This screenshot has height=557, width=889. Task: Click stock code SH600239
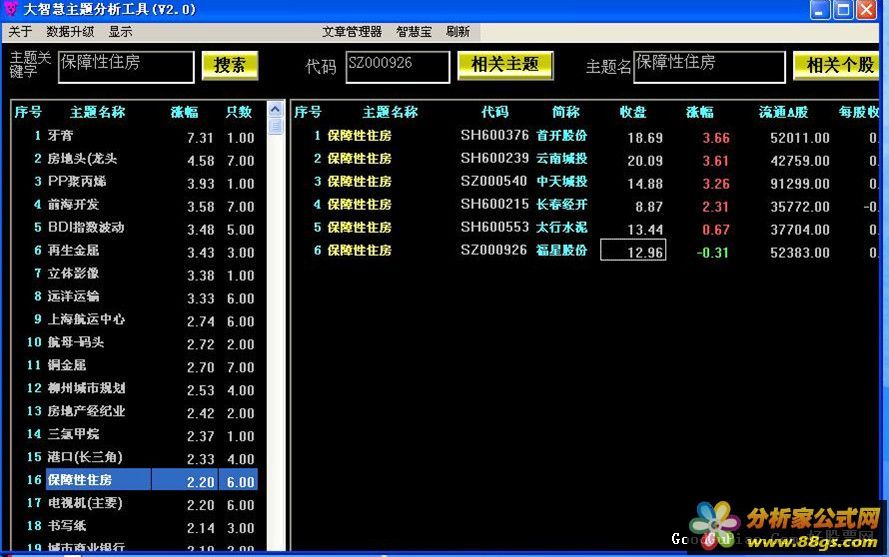[494, 159]
